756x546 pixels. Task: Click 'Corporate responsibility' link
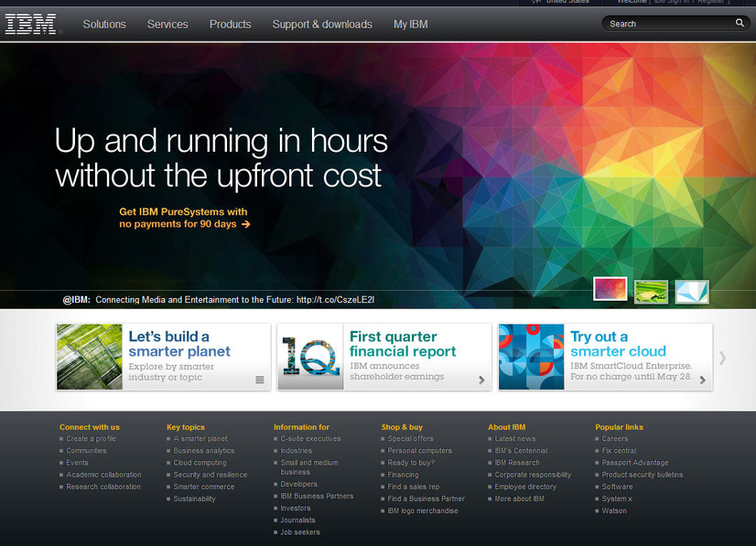click(x=533, y=475)
